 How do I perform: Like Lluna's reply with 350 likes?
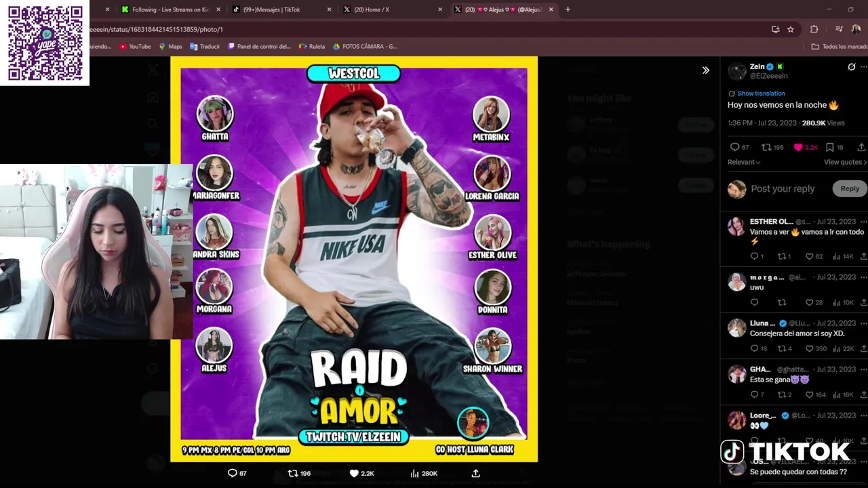809,348
